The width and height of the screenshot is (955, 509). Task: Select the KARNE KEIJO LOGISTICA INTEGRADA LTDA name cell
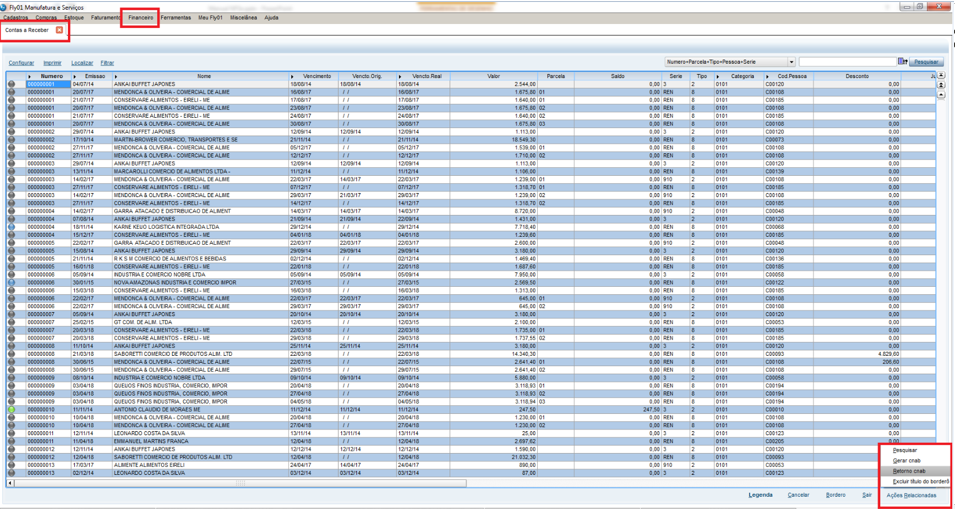(x=200, y=227)
